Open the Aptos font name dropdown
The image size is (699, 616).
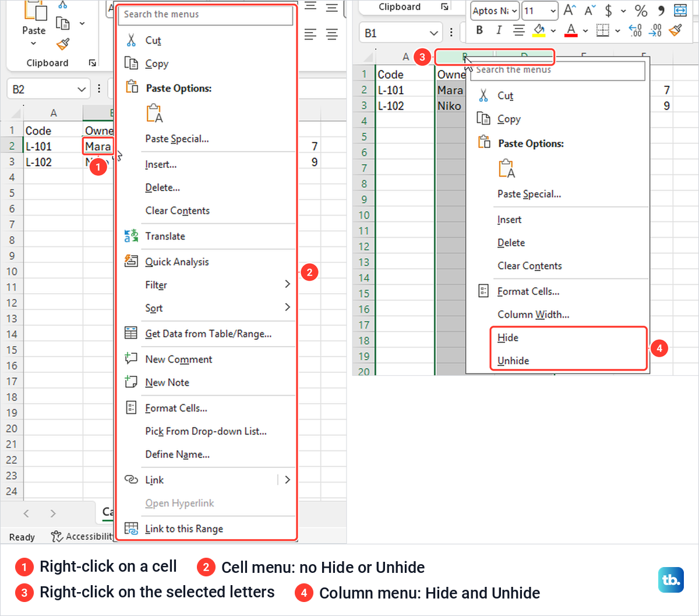514,10
